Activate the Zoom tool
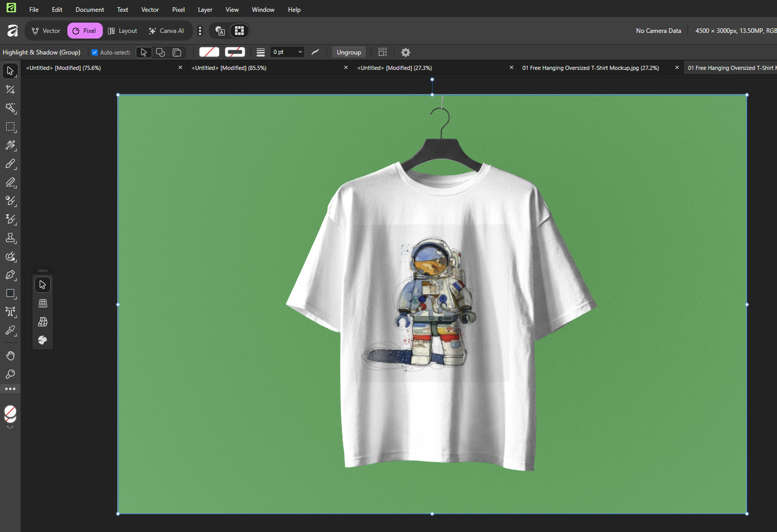Image resolution: width=777 pixels, height=532 pixels. click(10, 374)
